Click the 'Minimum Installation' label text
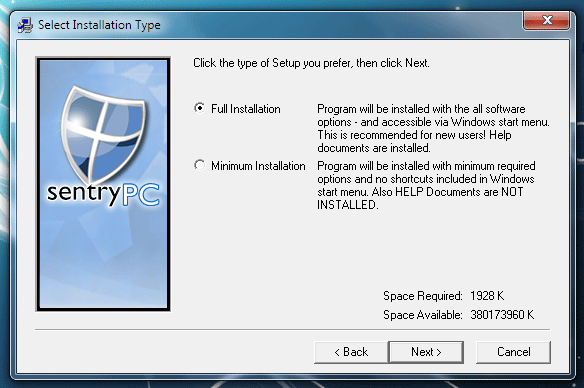 258,166
